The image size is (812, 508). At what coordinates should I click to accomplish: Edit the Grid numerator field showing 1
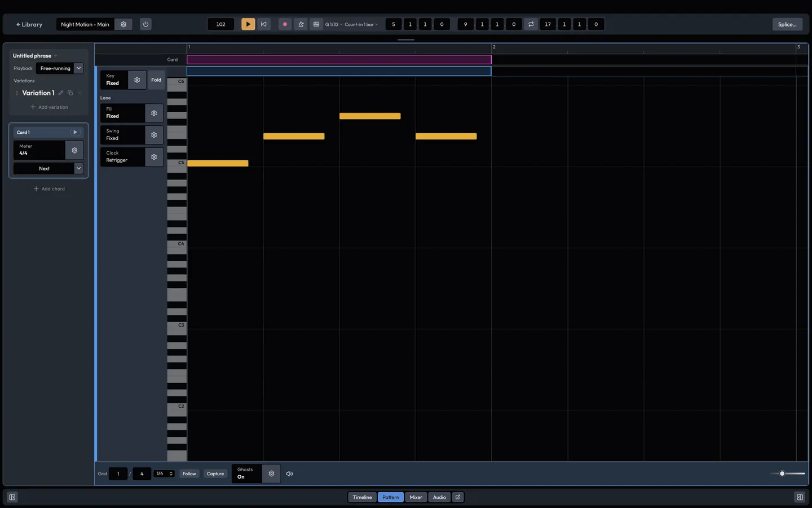118,474
